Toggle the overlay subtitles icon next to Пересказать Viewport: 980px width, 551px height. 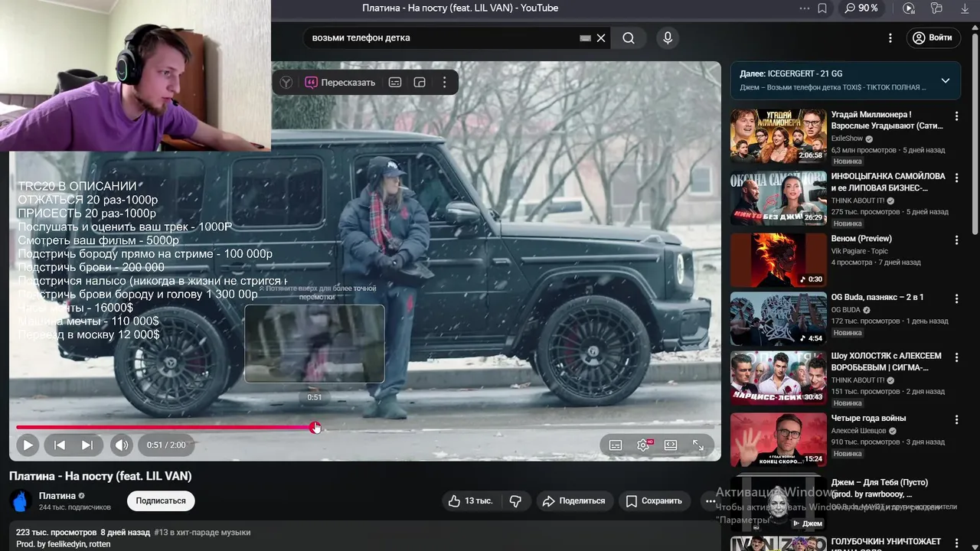point(395,83)
